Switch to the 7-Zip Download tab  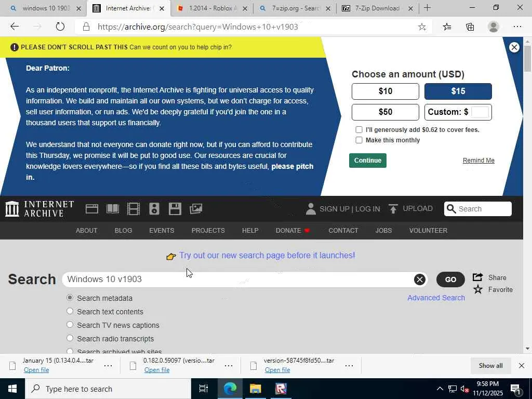click(377, 8)
